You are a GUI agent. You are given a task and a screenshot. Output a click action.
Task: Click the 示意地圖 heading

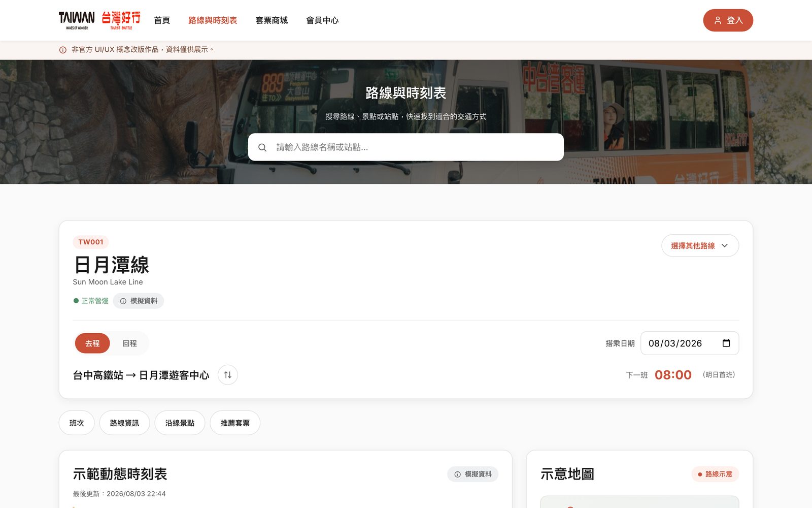point(567,474)
